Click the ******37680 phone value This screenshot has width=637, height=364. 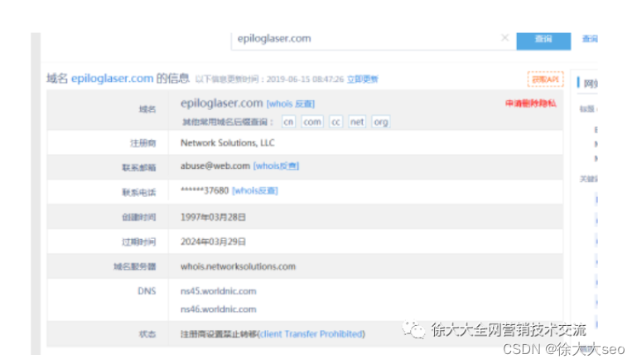click(205, 191)
